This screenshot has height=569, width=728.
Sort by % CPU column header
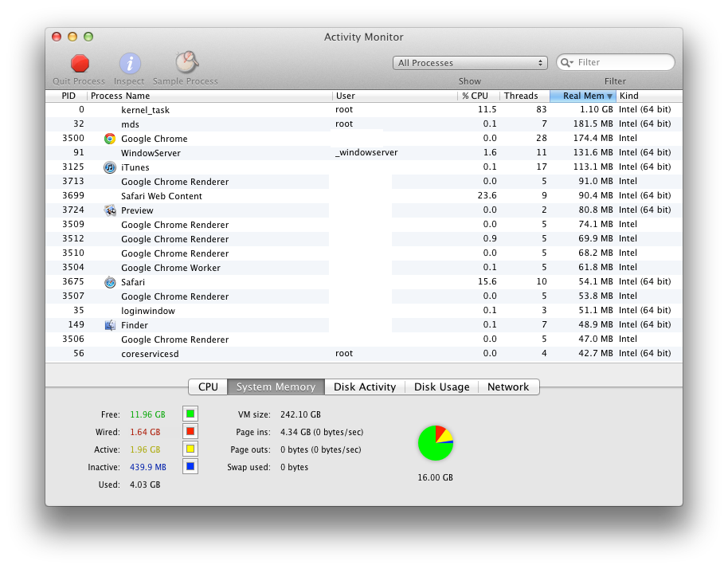coord(478,96)
